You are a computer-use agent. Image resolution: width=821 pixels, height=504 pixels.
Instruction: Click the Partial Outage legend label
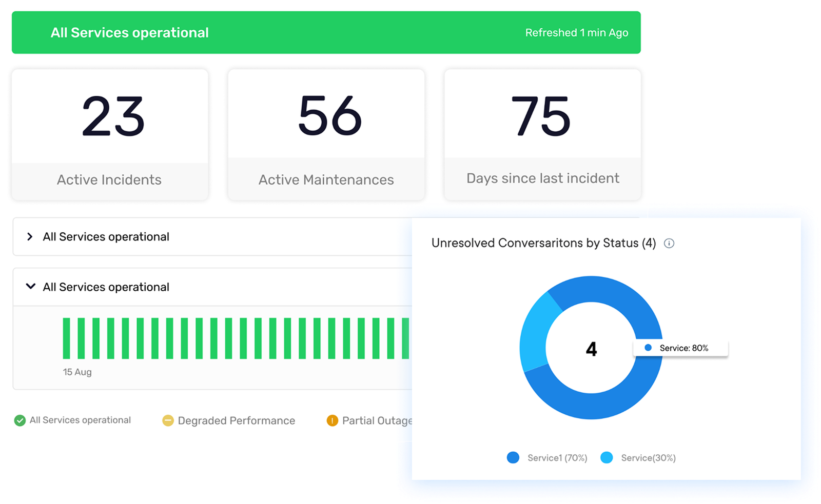(x=377, y=420)
